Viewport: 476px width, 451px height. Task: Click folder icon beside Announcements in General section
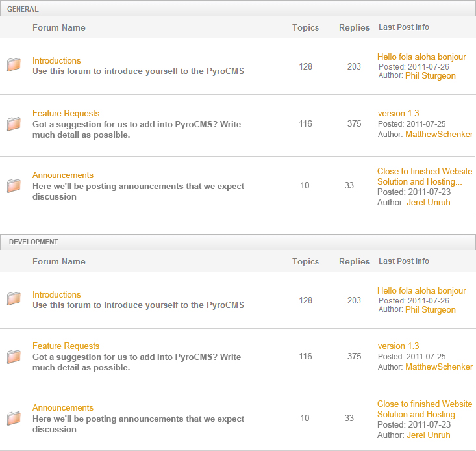click(x=14, y=186)
